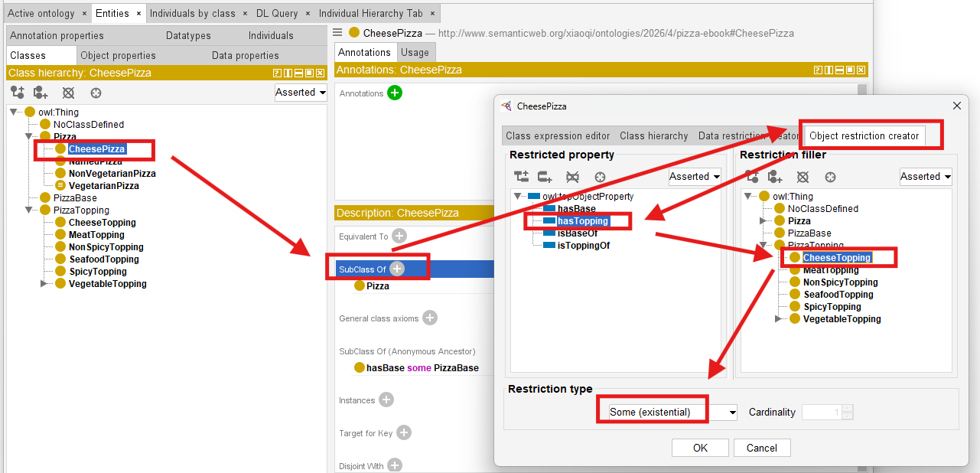Viewport: 980px width, 473px height.
Task: Switch to Active ontology tab
Action: click(41, 14)
